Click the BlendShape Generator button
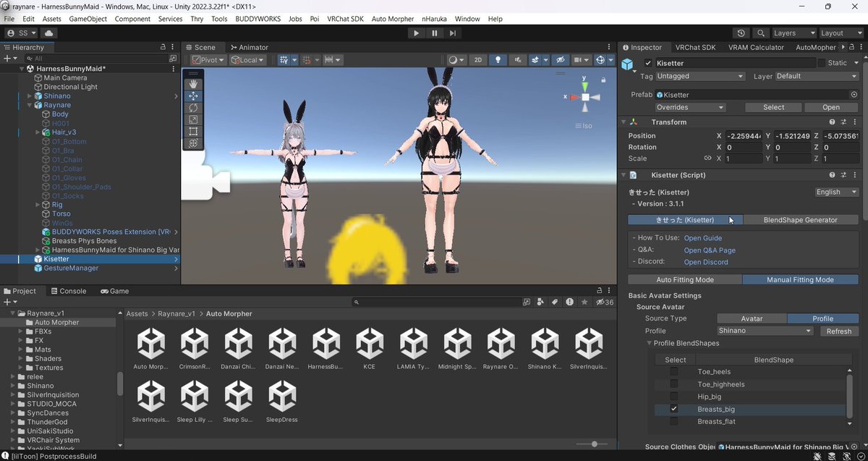This screenshot has width=868, height=461. [x=801, y=220]
